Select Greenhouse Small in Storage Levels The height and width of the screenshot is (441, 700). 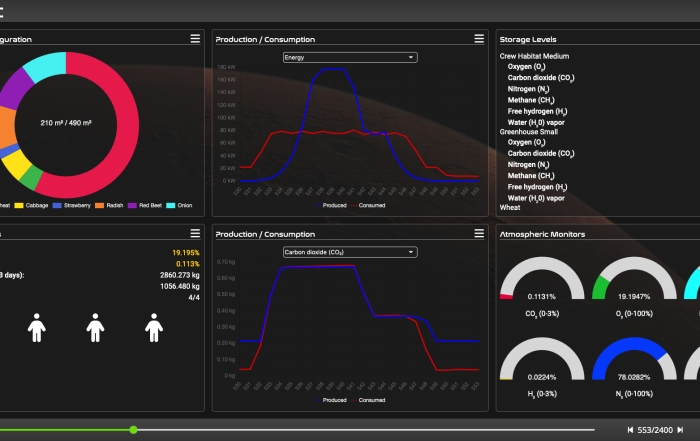[530, 131]
